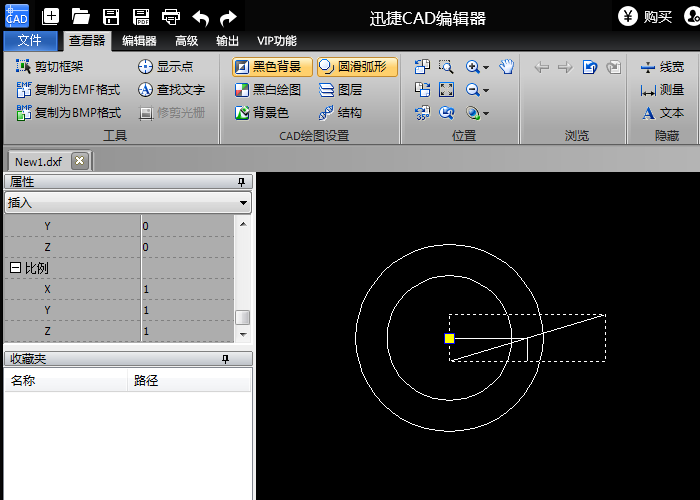Open the 图层 layers tool
Screen dimensions: 700x500
[x=340, y=90]
